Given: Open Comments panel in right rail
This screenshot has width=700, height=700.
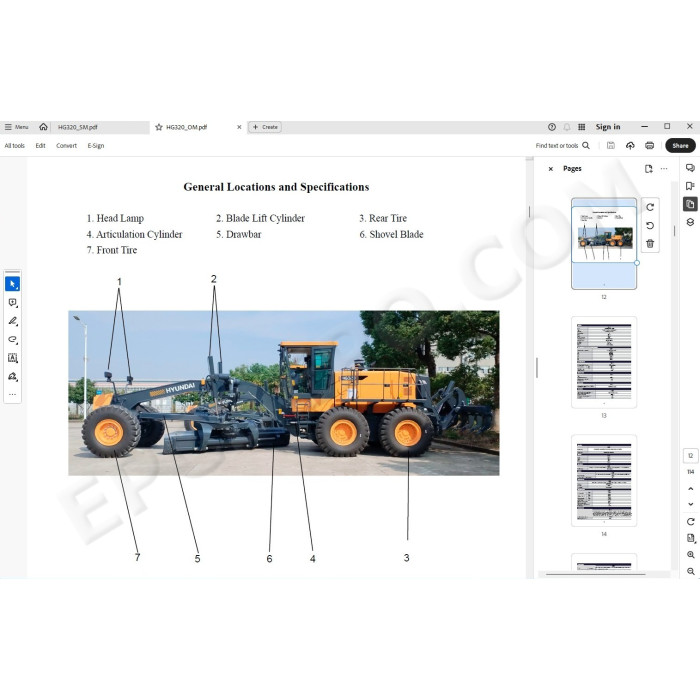Looking at the screenshot, I should pos(690,168).
